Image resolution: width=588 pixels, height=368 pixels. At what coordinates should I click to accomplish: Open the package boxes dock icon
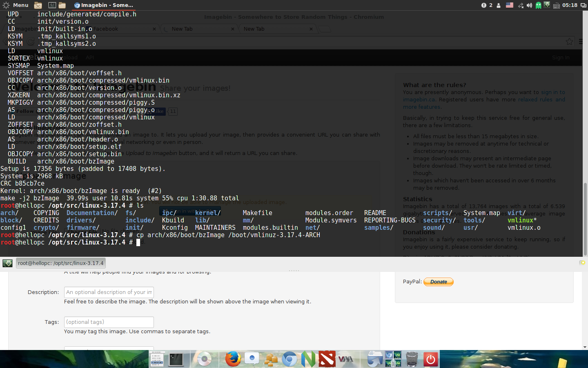click(x=271, y=359)
